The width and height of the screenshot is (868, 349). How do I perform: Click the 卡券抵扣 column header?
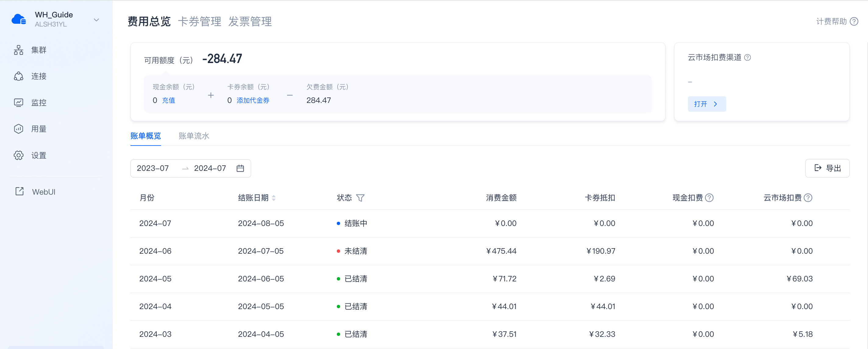coord(600,198)
